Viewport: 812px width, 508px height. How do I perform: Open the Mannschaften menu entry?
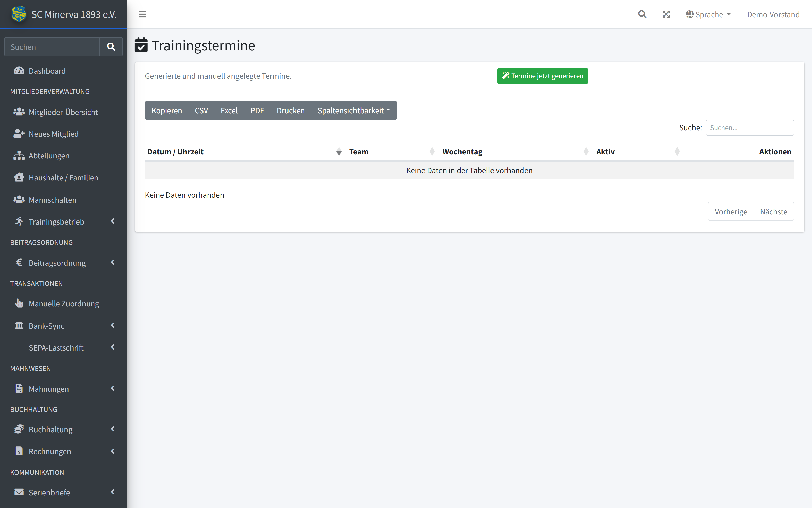63,200
